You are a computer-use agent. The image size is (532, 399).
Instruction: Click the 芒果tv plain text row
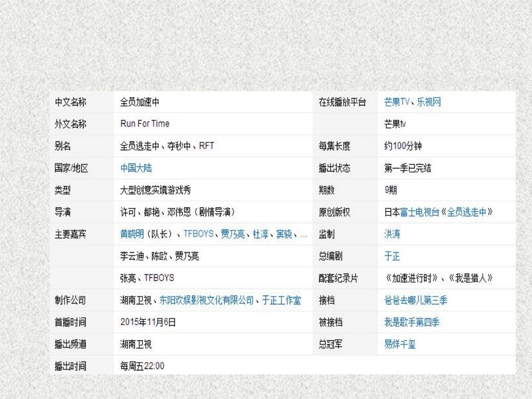coord(395,124)
